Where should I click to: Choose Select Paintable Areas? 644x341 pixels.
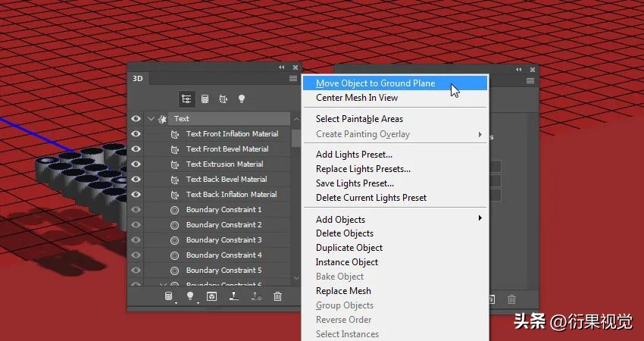click(x=395, y=119)
